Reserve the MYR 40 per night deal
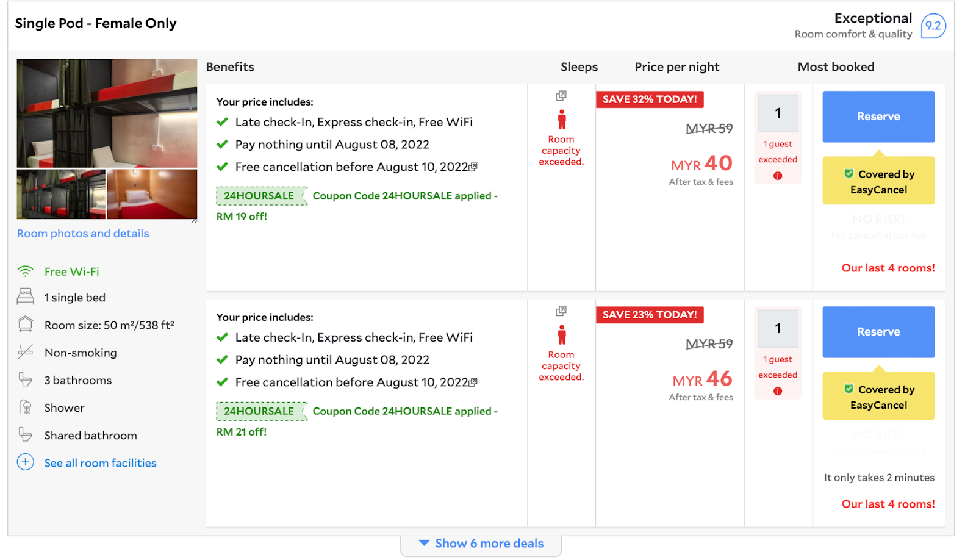The width and height of the screenshot is (976, 560). (878, 117)
